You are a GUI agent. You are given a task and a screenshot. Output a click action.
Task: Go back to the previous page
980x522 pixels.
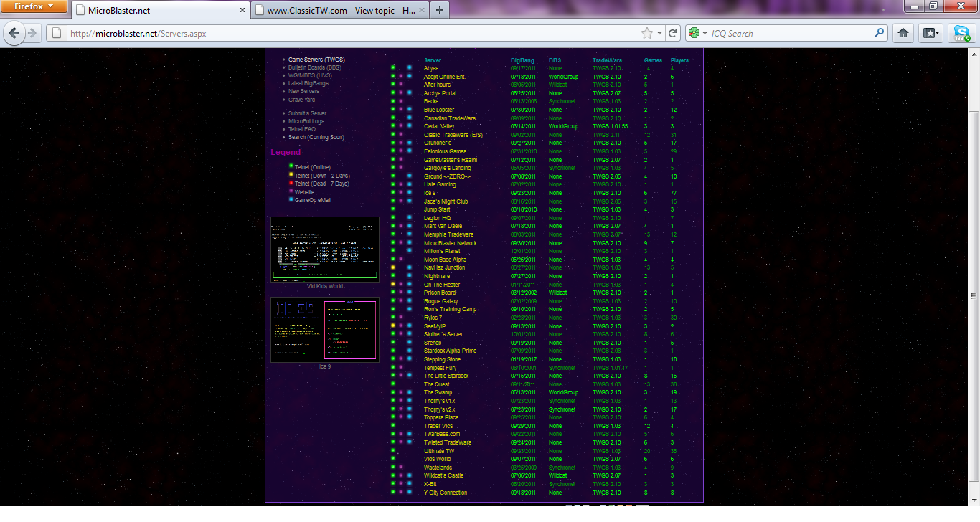pyautogui.click(x=13, y=33)
